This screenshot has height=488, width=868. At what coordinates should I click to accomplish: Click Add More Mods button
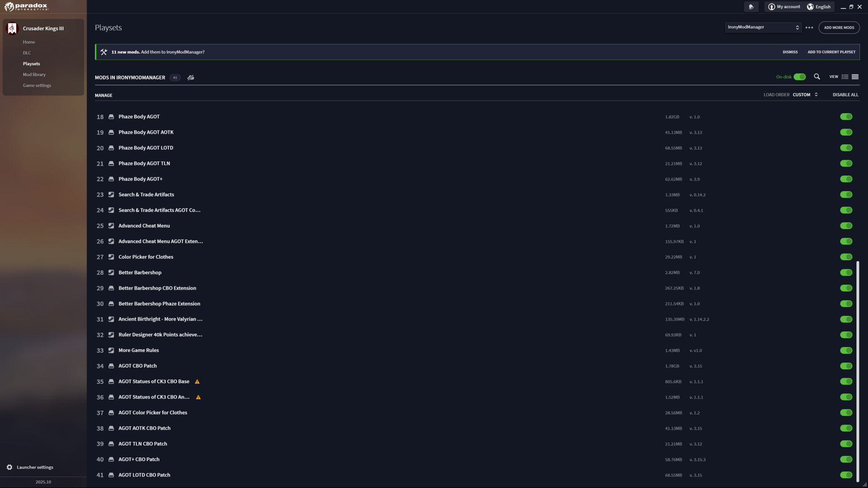(x=839, y=28)
